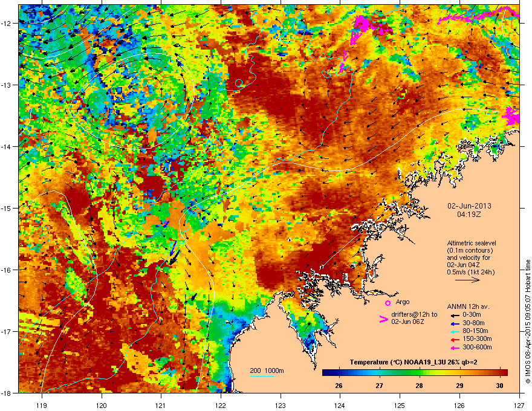Screen dimensions: 532x411
Task: Click the longitude axis label 124
Action: (x=340, y=405)
